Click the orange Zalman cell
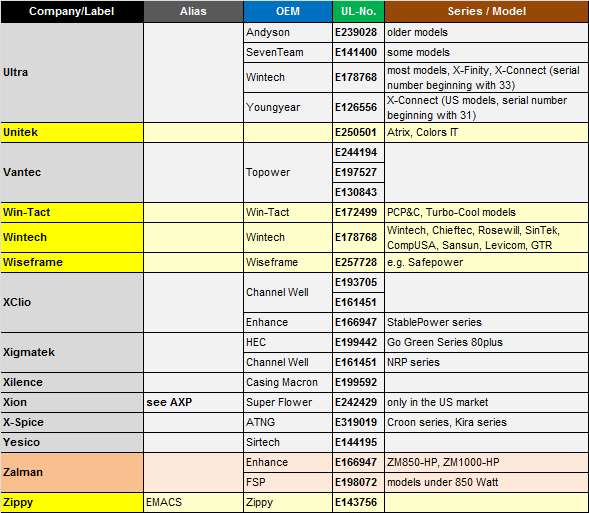The height and width of the screenshot is (513, 589). (72, 472)
